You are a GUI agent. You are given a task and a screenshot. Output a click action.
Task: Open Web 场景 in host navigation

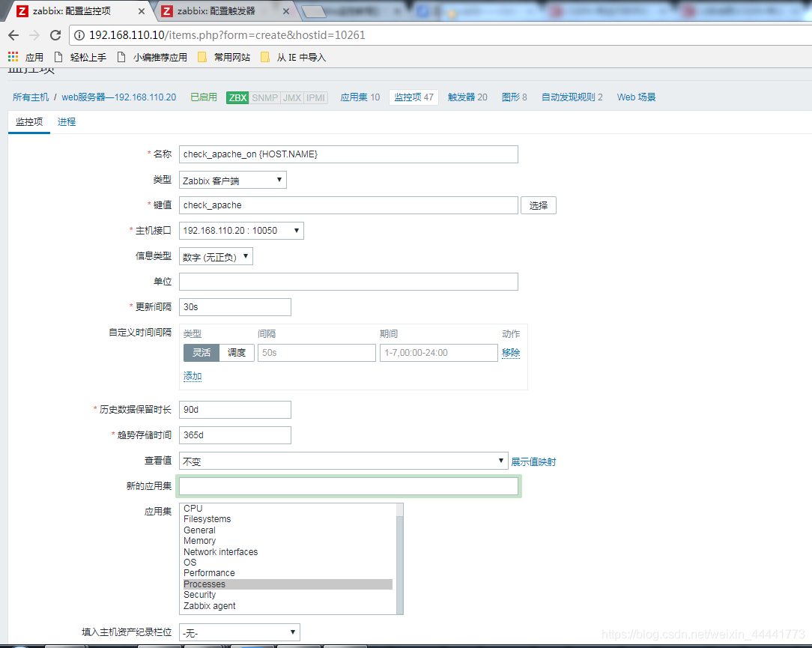[x=637, y=97]
